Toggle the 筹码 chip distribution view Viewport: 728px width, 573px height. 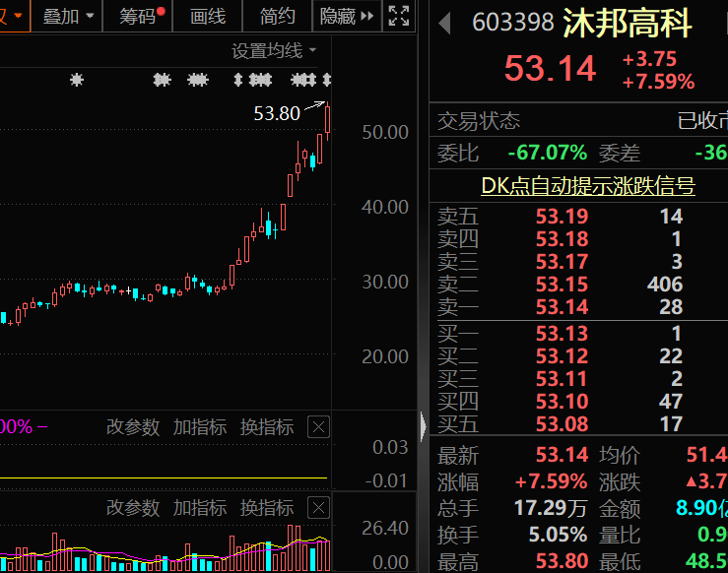tap(141, 16)
